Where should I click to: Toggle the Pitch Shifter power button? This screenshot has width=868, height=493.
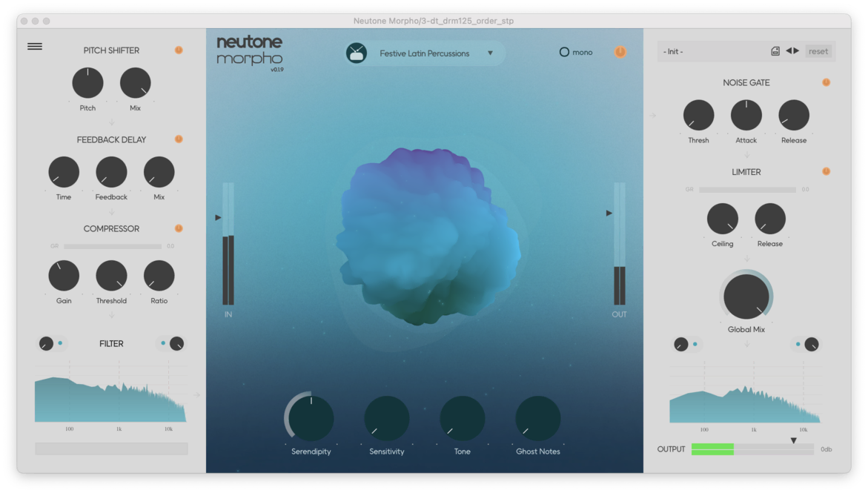179,50
